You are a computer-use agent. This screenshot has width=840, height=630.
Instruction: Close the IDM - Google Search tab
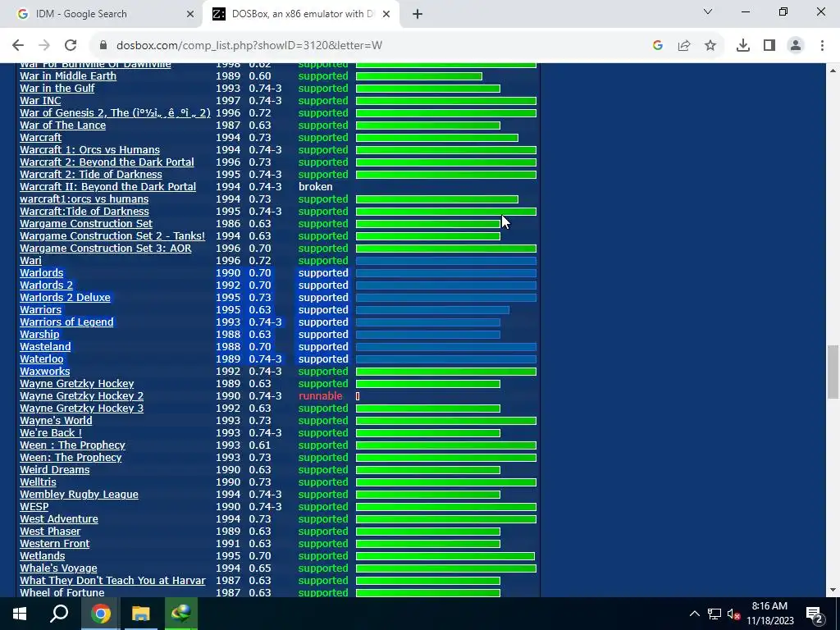pyautogui.click(x=189, y=14)
